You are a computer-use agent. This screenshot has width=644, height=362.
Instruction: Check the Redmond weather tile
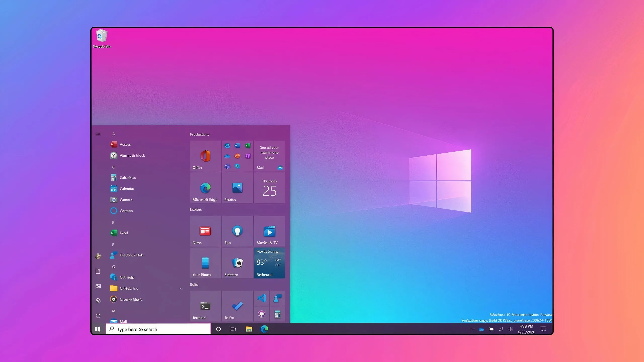coord(269,263)
